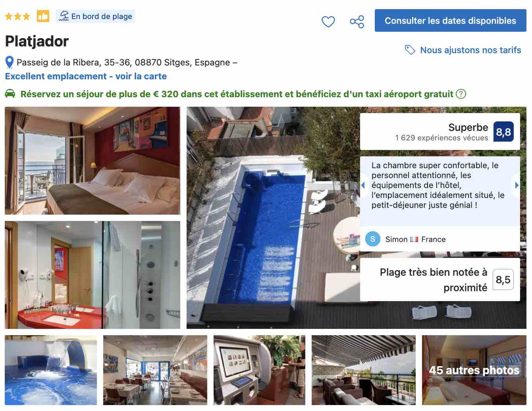Open Excellent emplacement - voir la carte
This screenshot has width=532, height=411.
point(86,76)
